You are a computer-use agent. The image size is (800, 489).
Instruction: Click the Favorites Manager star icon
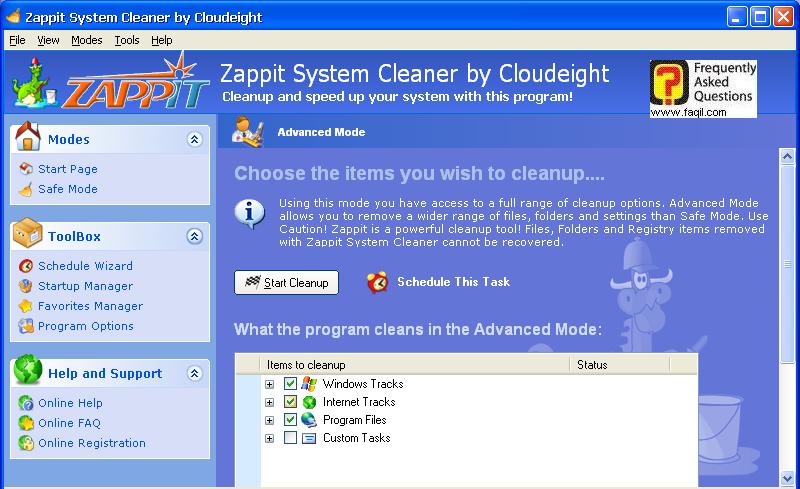pos(26,306)
